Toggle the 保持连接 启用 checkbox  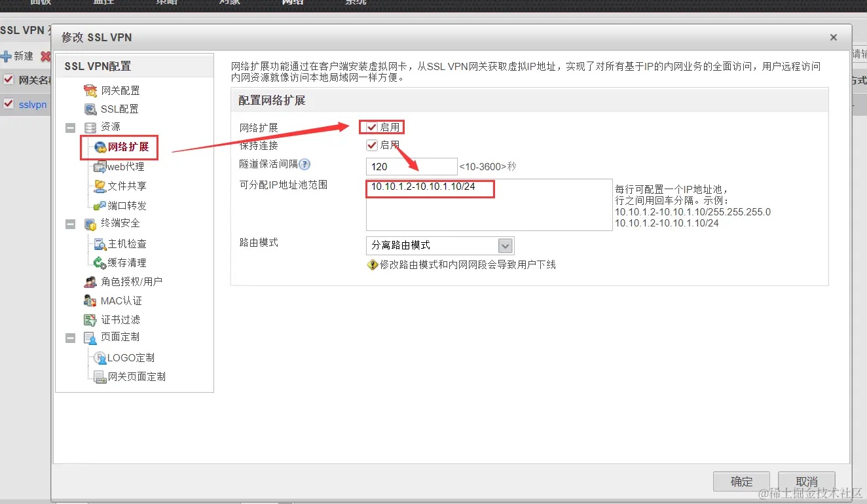point(372,145)
